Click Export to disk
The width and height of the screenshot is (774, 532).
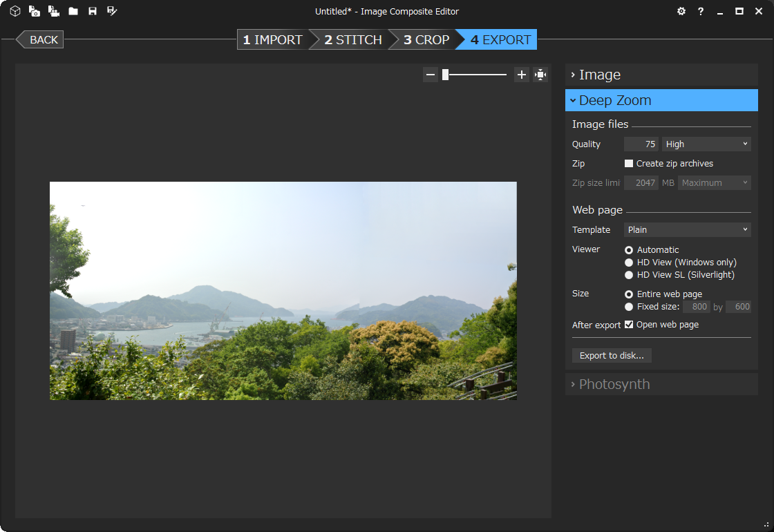coord(612,355)
